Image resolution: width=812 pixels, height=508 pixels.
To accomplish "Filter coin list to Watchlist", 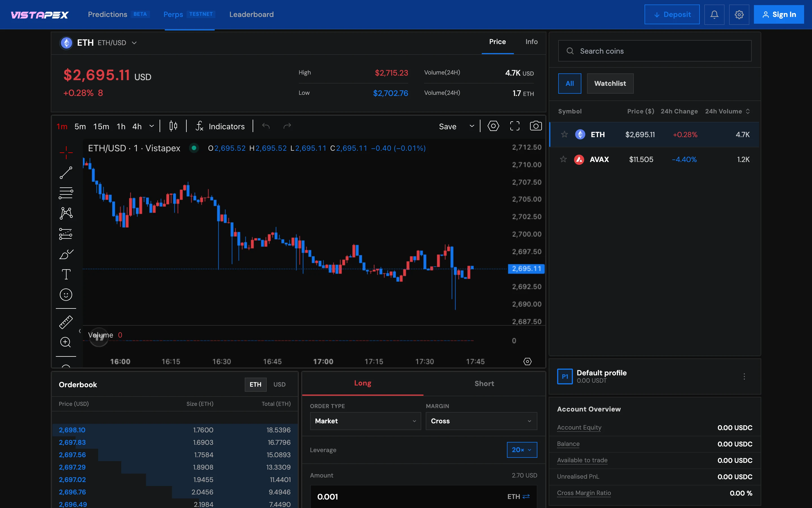I will pyautogui.click(x=610, y=83).
